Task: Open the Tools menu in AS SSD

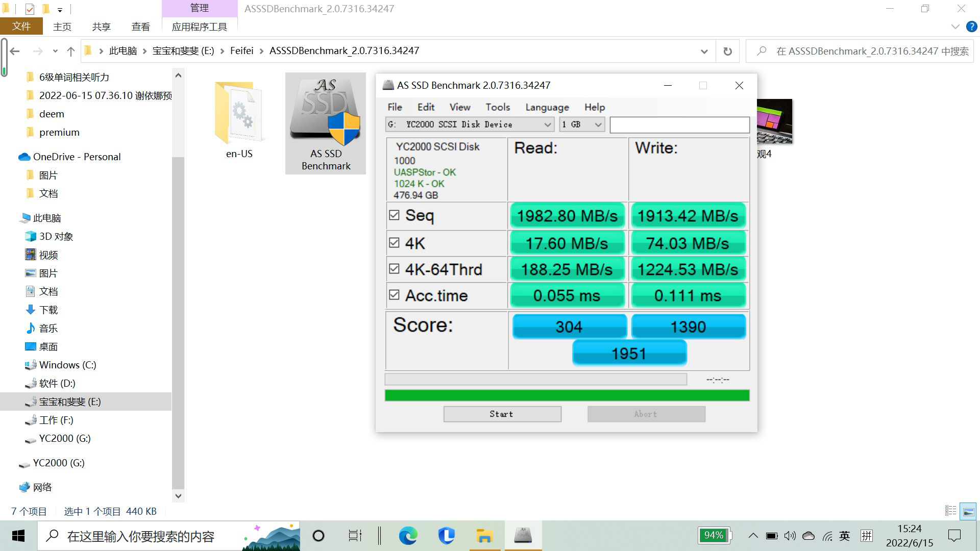Action: [x=497, y=107]
